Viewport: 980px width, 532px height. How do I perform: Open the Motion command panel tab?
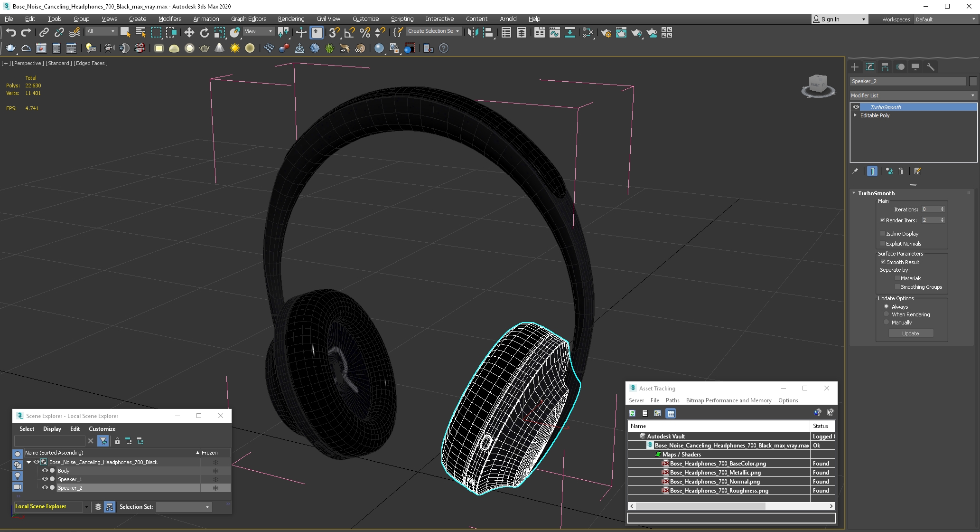[x=900, y=67]
